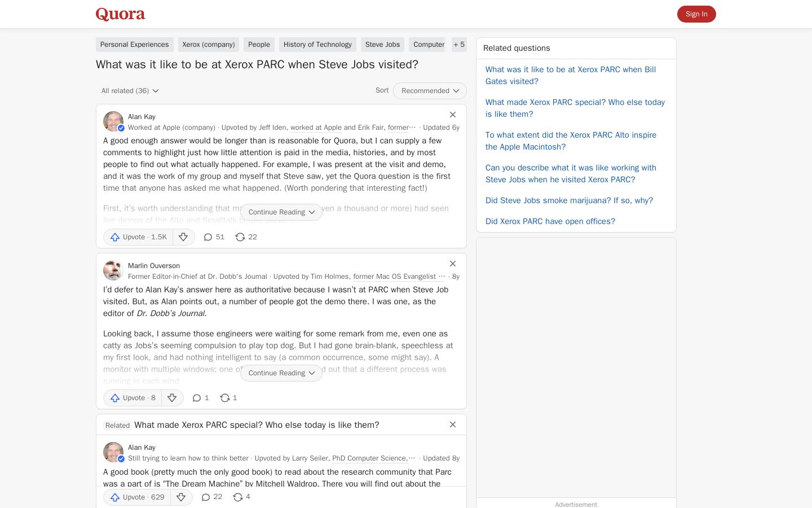This screenshot has height=508, width=812.
Task: Share Alan Kay's answer with 22 shares
Action: point(246,237)
